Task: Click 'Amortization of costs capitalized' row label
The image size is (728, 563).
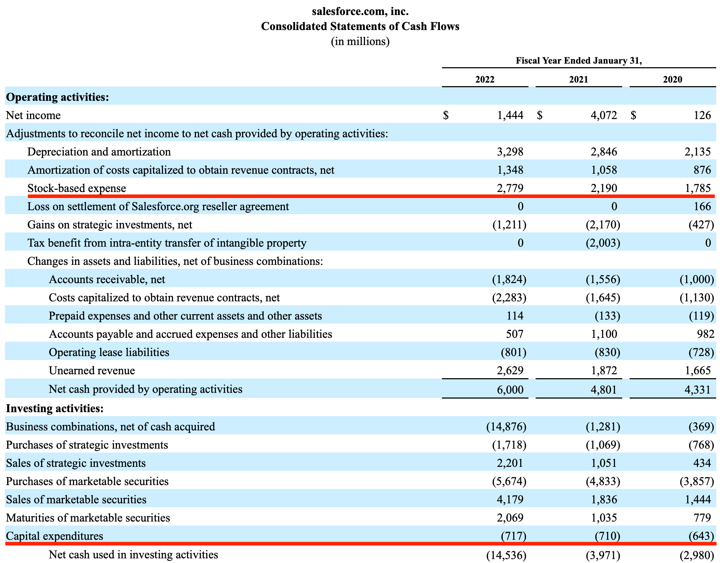Action: click(x=181, y=170)
